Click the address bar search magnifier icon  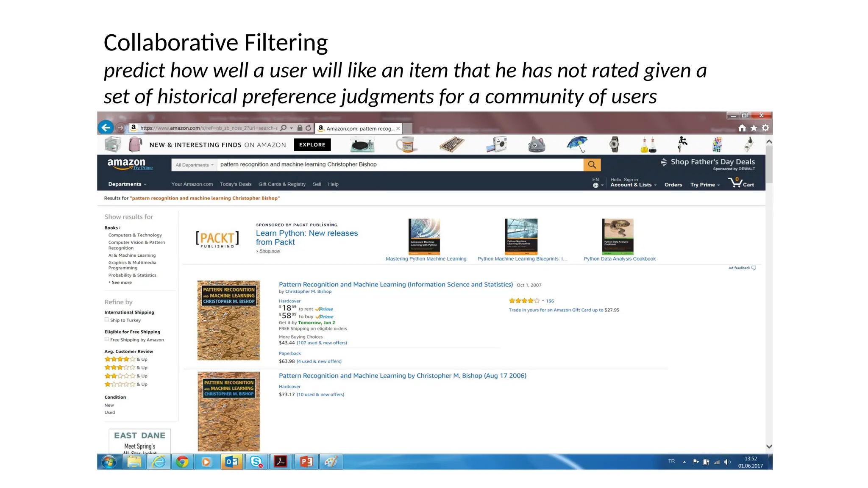pyautogui.click(x=284, y=128)
